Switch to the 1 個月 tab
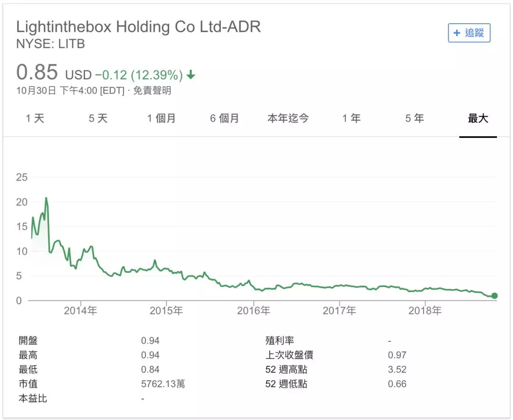Screen dimensions: 513x420 coord(161,118)
